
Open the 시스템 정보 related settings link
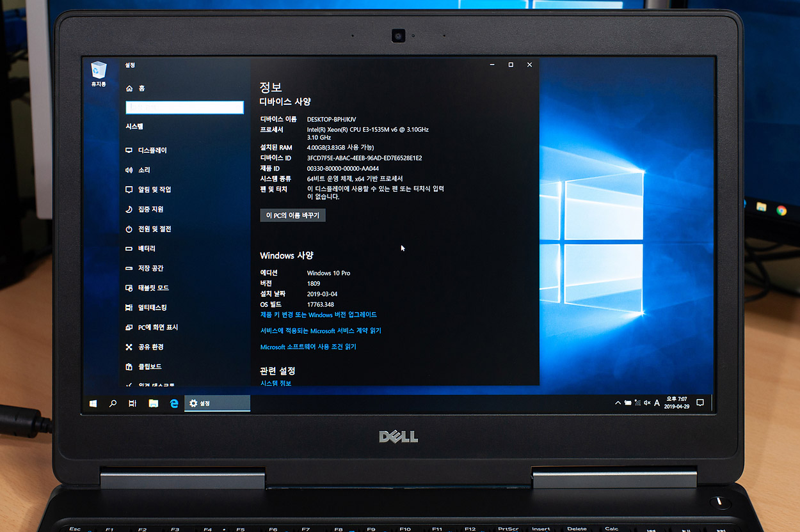pos(276,383)
